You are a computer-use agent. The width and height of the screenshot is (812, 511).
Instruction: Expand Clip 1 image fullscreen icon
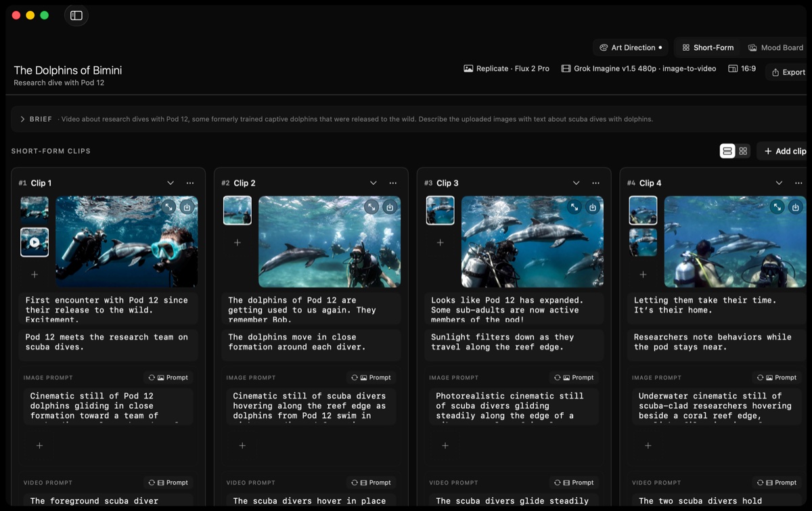click(x=168, y=207)
